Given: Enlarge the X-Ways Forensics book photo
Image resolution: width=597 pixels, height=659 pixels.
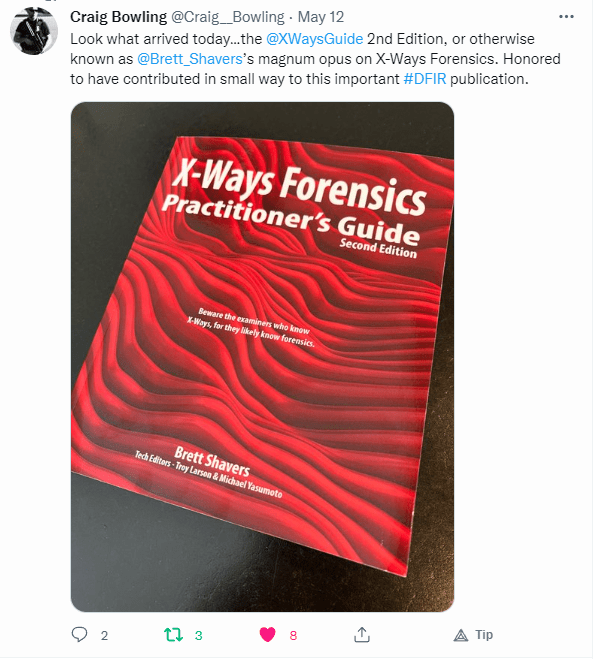Looking at the screenshot, I should [262, 356].
